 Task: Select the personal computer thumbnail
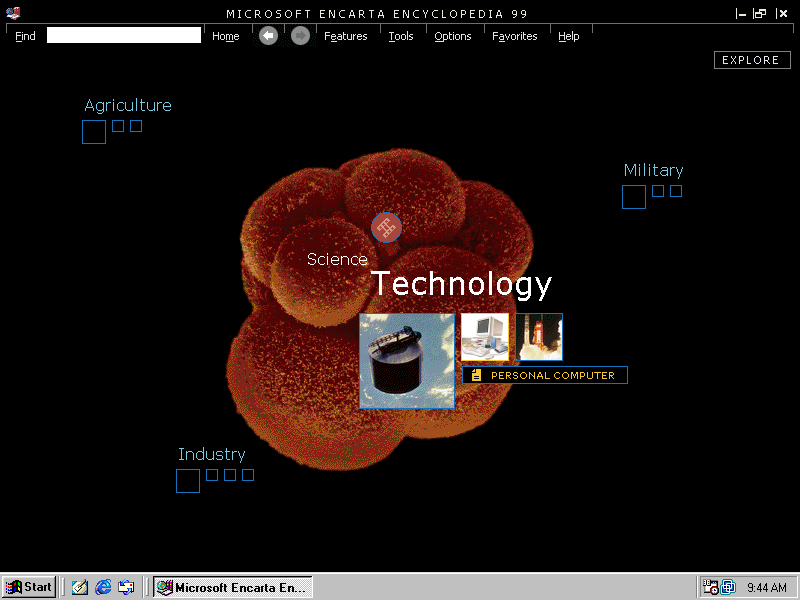(x=485, y=337)
